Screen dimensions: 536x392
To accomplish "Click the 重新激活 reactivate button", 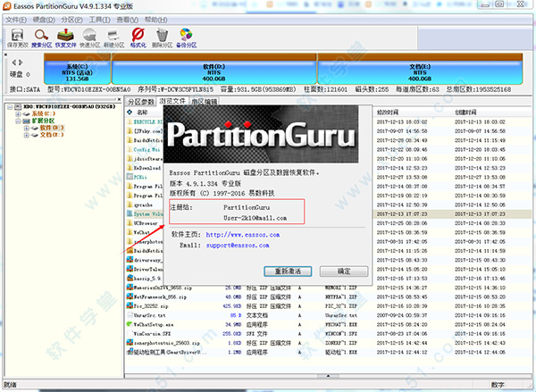I will pyautogui.click(x=288, y=271).
